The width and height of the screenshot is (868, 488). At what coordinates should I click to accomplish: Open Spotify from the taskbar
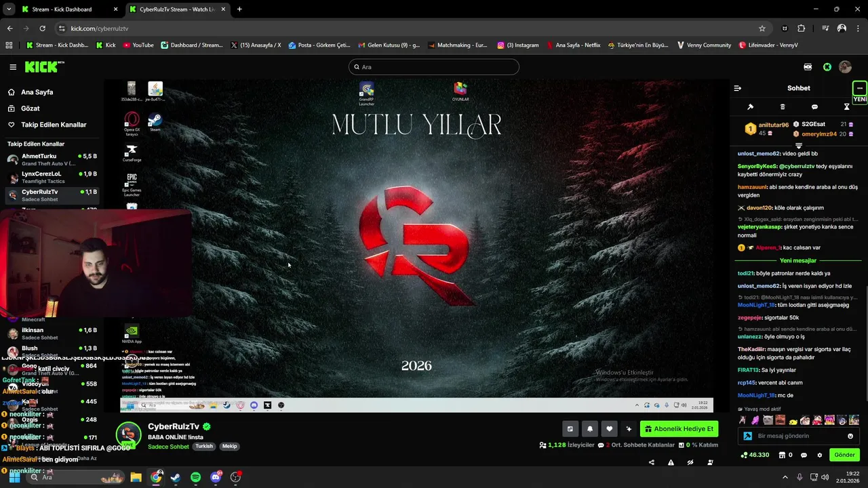pos(195,477)
